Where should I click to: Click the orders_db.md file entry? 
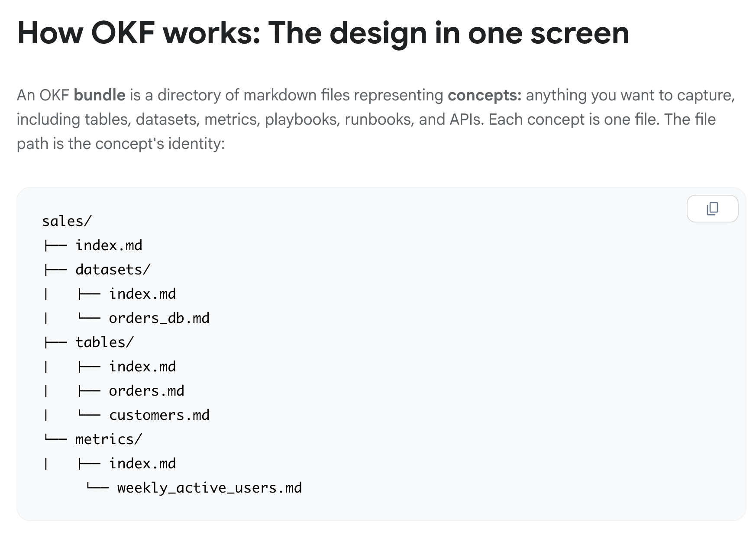click(159, 318)
